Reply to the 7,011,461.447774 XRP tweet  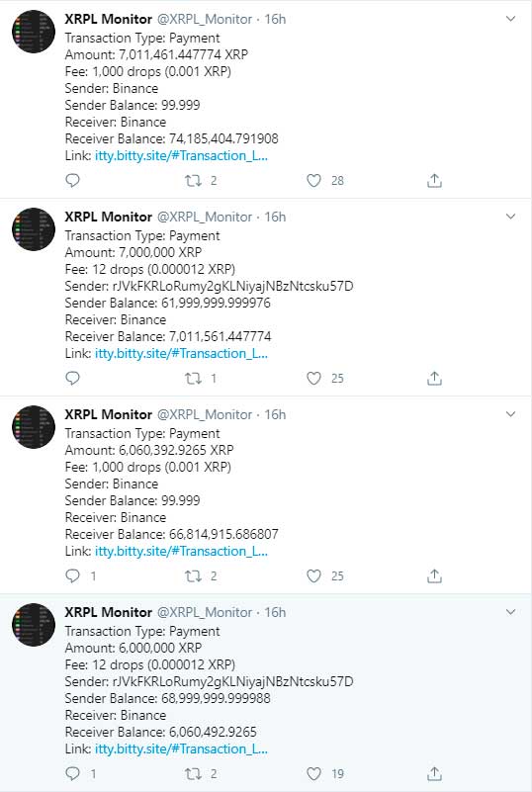tap(73, 180)
